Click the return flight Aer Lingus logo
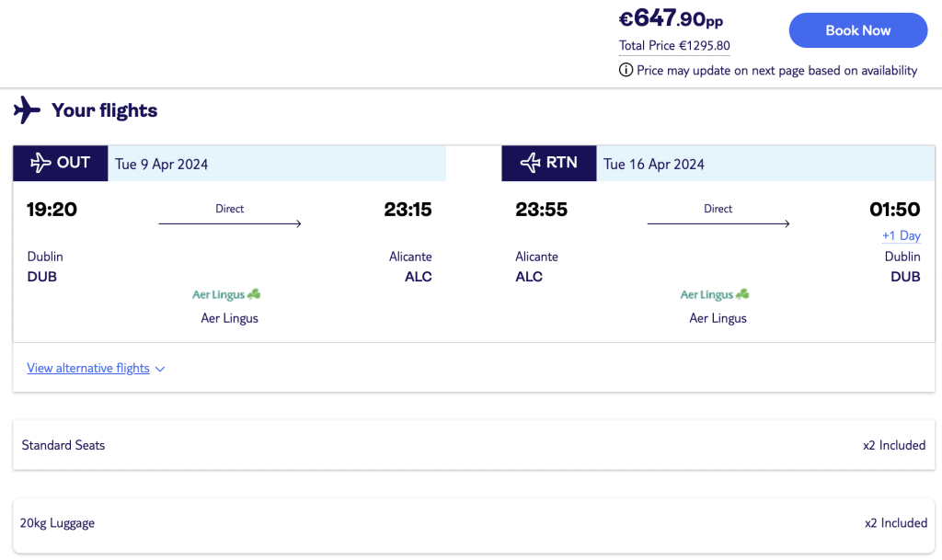Screen dimensions: 942x560 click(715, 295)
